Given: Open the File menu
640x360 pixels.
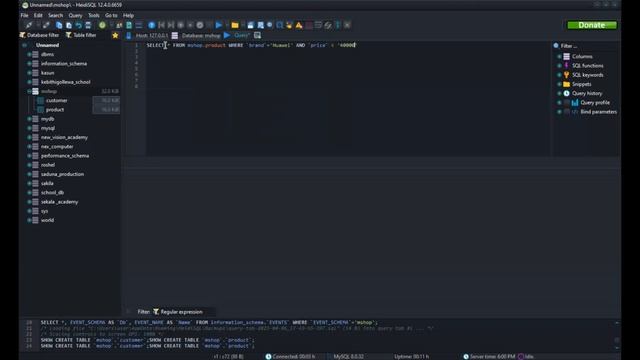Looking at the screenshot, I should click(24, 16).
